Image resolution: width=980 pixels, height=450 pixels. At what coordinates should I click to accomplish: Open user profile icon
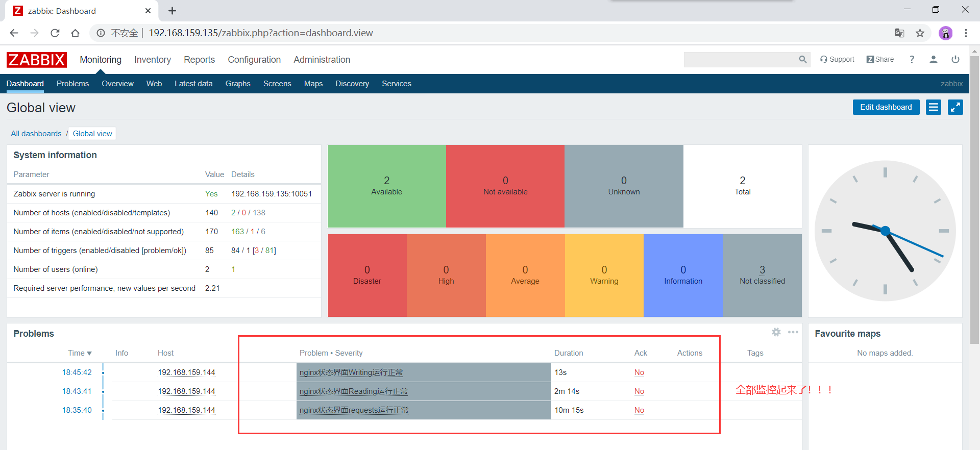(933, 60)
